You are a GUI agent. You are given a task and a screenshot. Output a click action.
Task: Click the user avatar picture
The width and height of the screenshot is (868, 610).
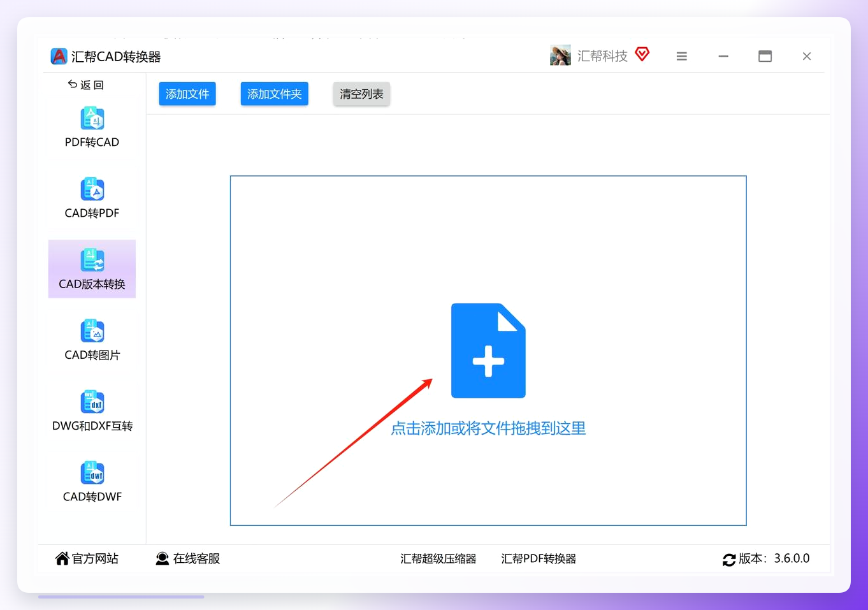point(560,55)
